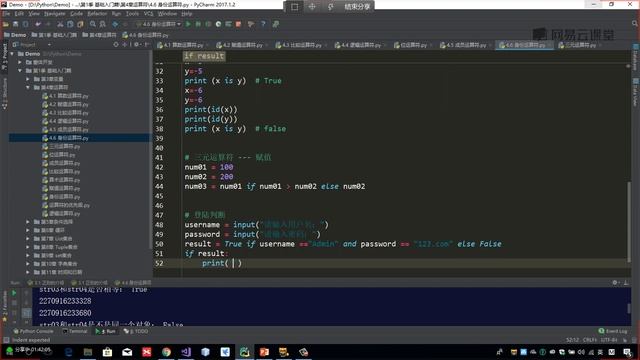
Task: Click the print( ) call on line 52
Action: 222,263
